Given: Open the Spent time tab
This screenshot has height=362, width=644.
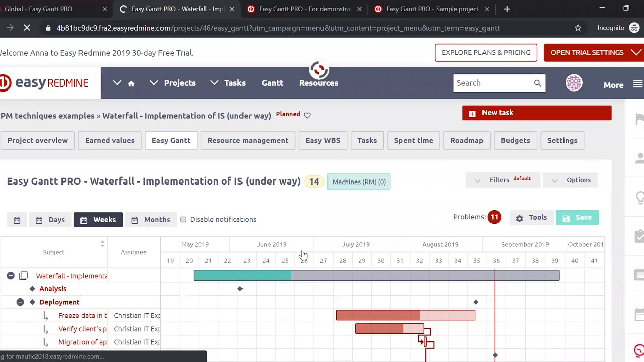Looking at the screenshot, I should coord(414,141).
